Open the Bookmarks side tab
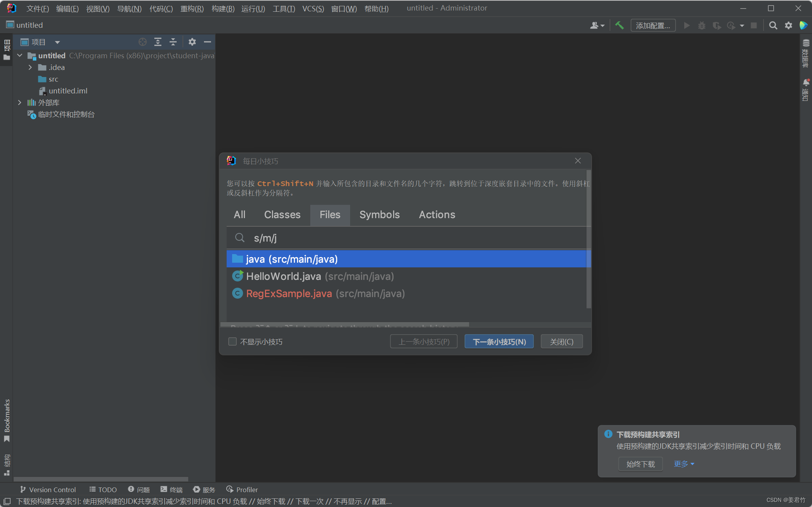812x507 pixels. coord(7,420)
